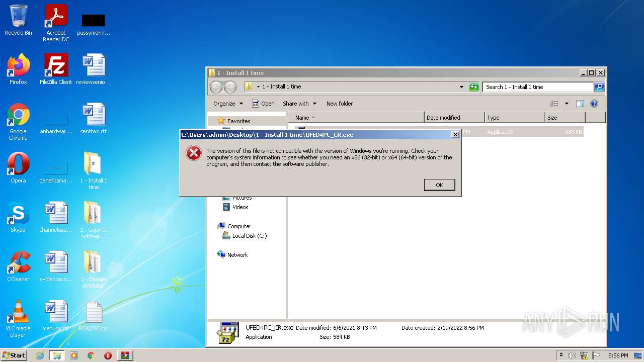The image size is (644, 362).
Task: Select the '3 - Dongle emulator' desktop folder
Action: (x=94, y=269)
